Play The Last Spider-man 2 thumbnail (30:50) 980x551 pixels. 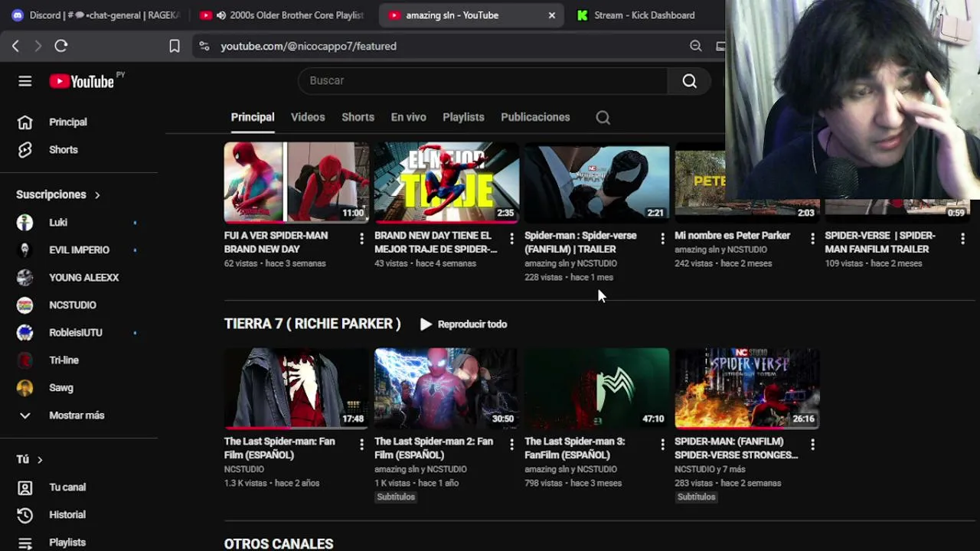point(446,388)
